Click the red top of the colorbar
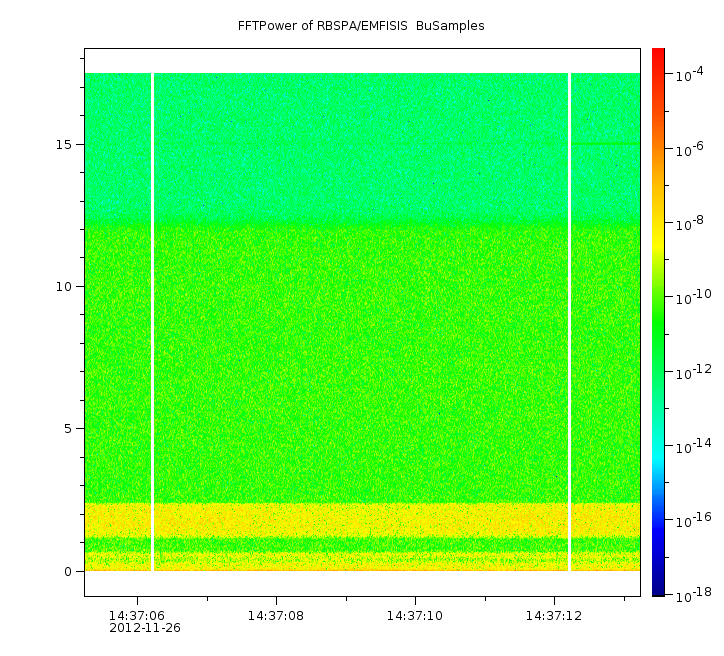The height and width of the screenshot is (656, 724). [x=658, y=54]
